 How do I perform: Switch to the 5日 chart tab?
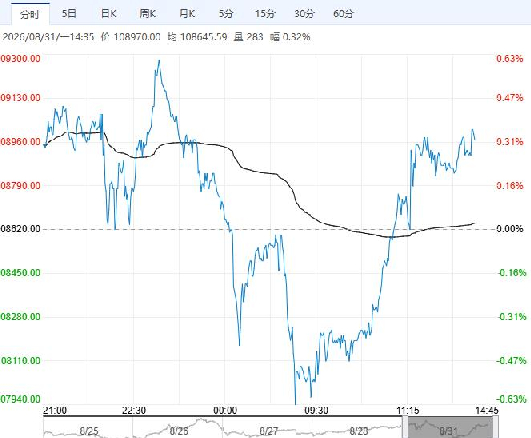[x=69, y=14]
